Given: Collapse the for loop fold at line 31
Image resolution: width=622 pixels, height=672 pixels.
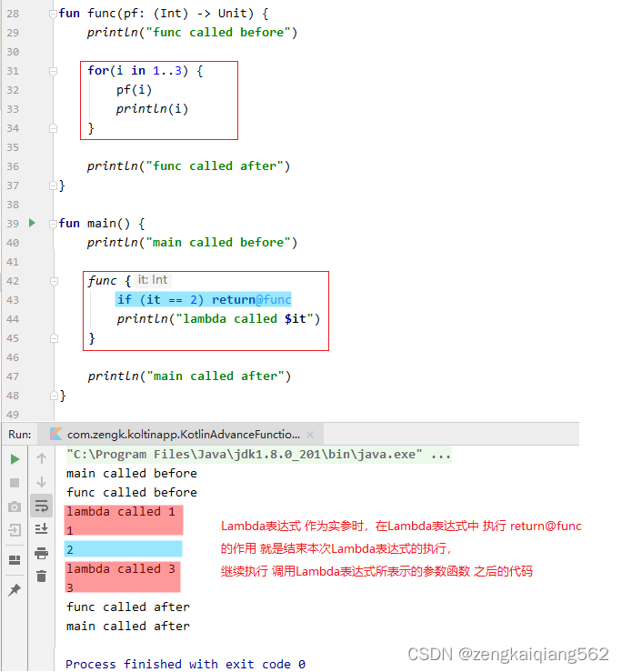Looking at the screenshot, I should point(53,71).
